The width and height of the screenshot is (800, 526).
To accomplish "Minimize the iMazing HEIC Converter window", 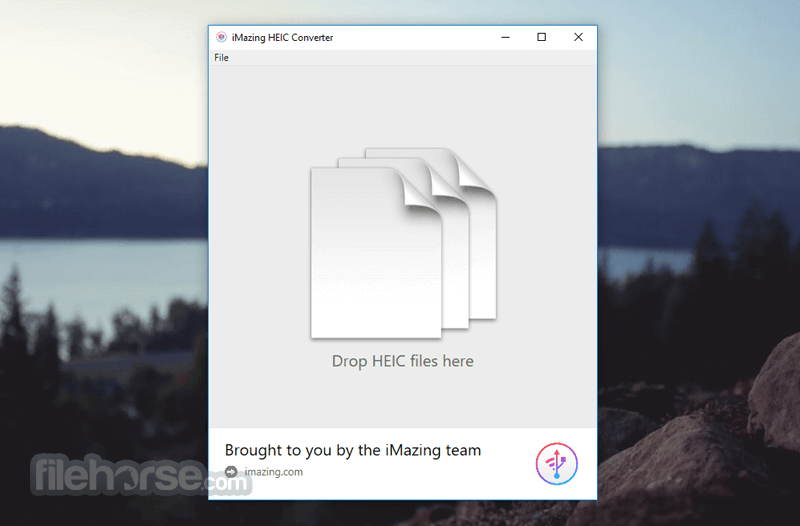I will point(505,37).
